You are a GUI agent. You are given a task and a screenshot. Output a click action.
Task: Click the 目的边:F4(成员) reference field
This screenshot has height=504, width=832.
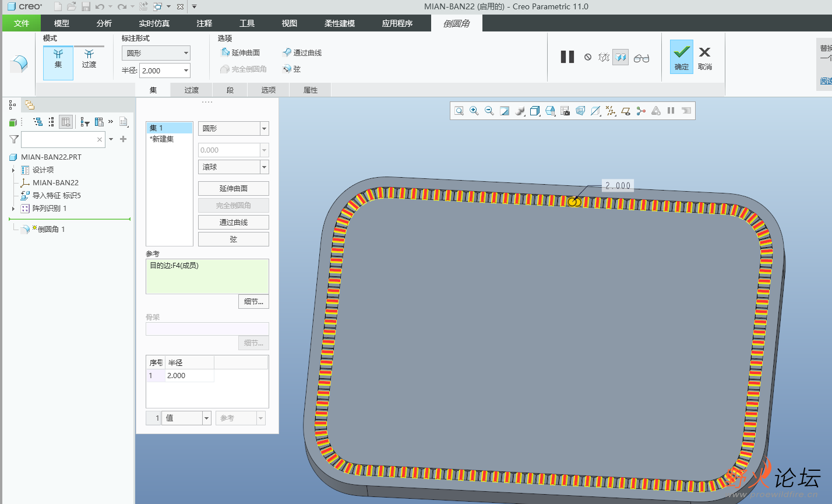(x=207, y=276)
